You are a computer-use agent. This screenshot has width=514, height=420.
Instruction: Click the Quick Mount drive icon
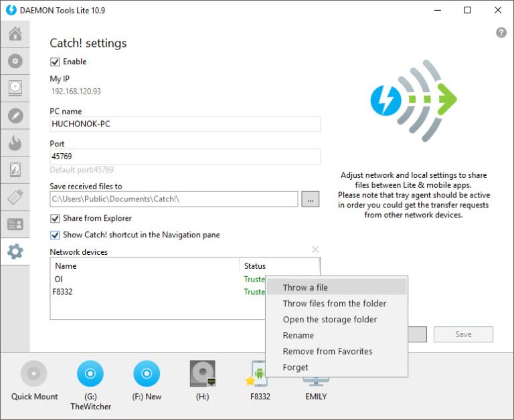coord(34,374)
